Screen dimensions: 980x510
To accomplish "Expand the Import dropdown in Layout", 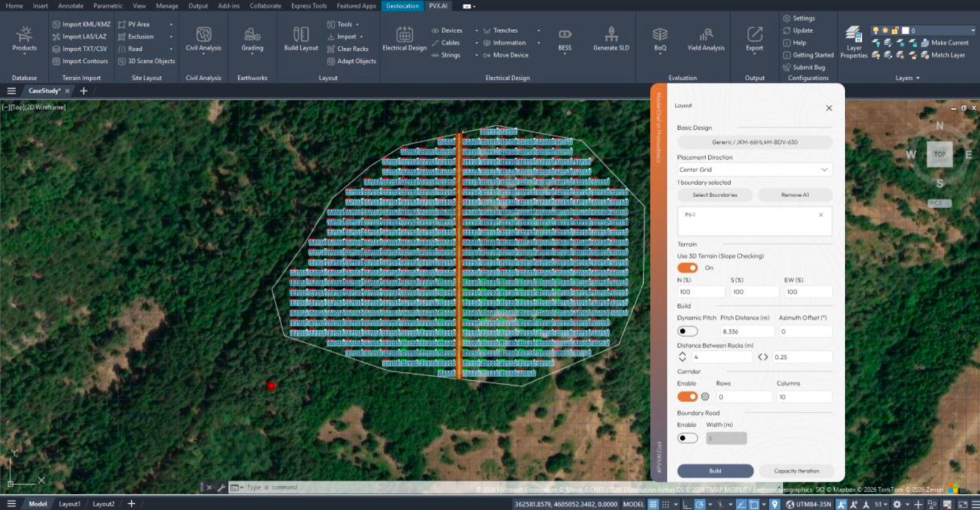I will pyautogui.click(x=361, y=37).
